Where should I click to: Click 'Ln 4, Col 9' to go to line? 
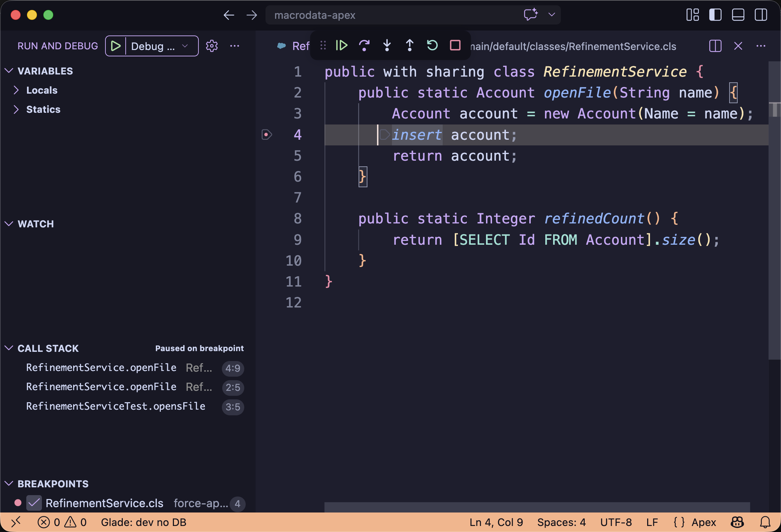[496, 522]
